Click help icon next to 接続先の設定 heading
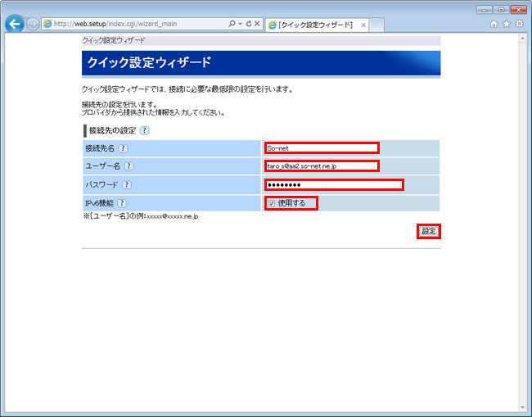This screenshot has height=417, width=532. point(144,130)
